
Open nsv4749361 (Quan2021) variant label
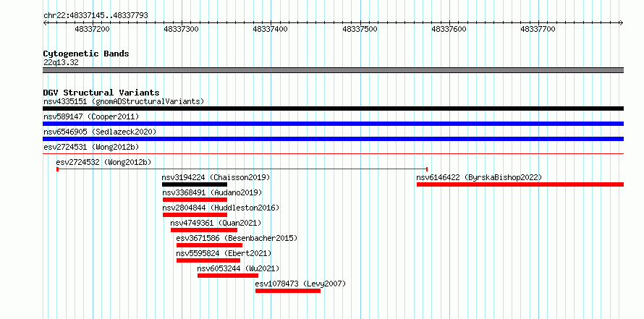pos(216,223)
